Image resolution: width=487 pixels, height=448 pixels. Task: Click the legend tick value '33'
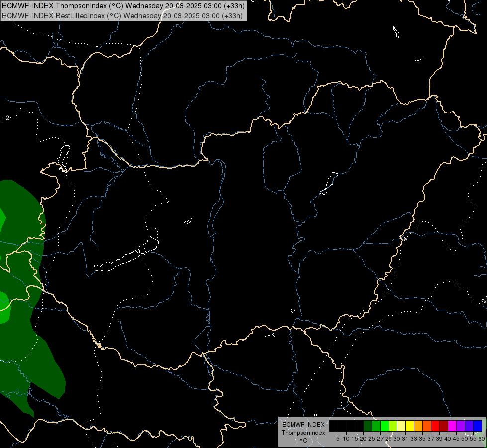[414, 439]
